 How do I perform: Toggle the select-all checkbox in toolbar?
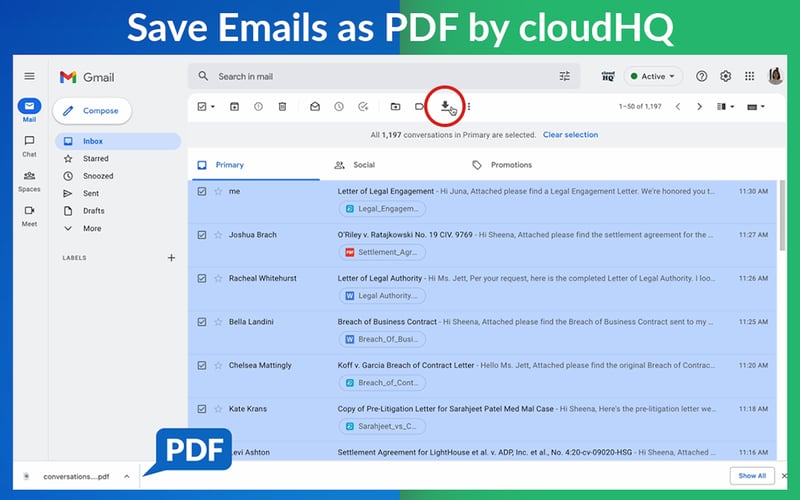tap(202, 107)
